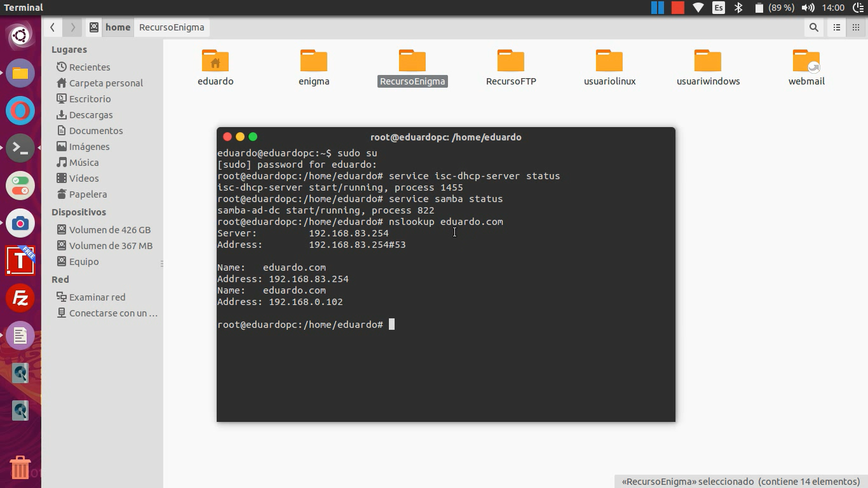Switch to list view in file manager
This screenshot has height=488, width=868.
click(837, 27)
